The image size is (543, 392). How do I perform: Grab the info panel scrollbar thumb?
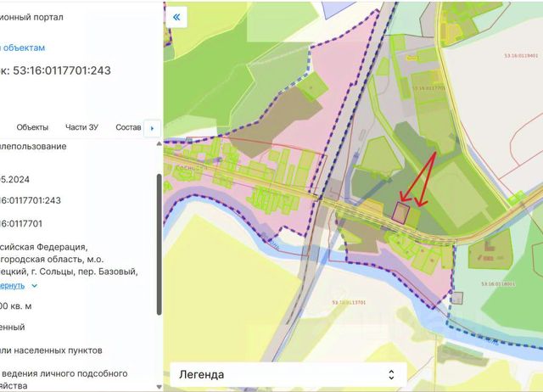tap(160, 244)
